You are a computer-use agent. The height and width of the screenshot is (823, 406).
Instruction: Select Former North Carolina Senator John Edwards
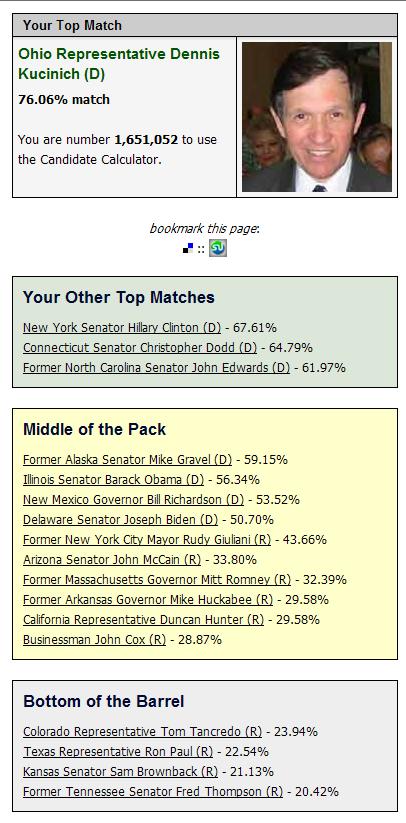pyautogui.click(x=156, y=368)
